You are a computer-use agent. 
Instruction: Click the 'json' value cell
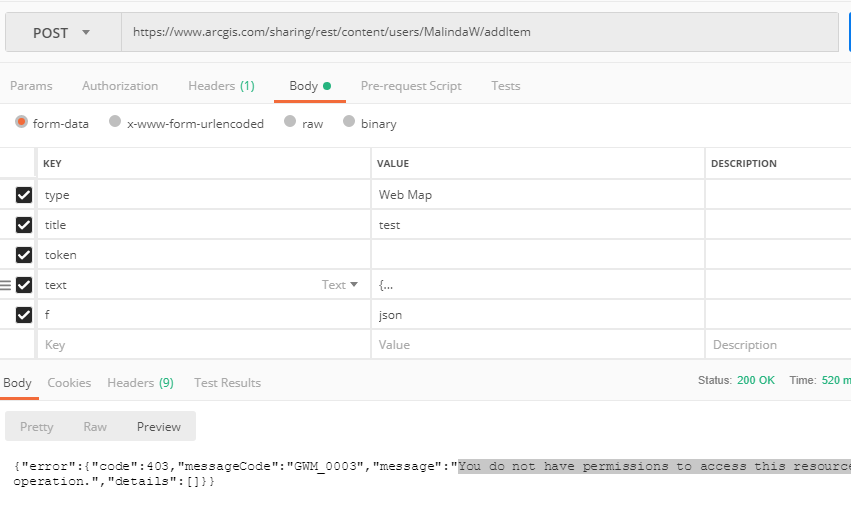tap(538, 315)
